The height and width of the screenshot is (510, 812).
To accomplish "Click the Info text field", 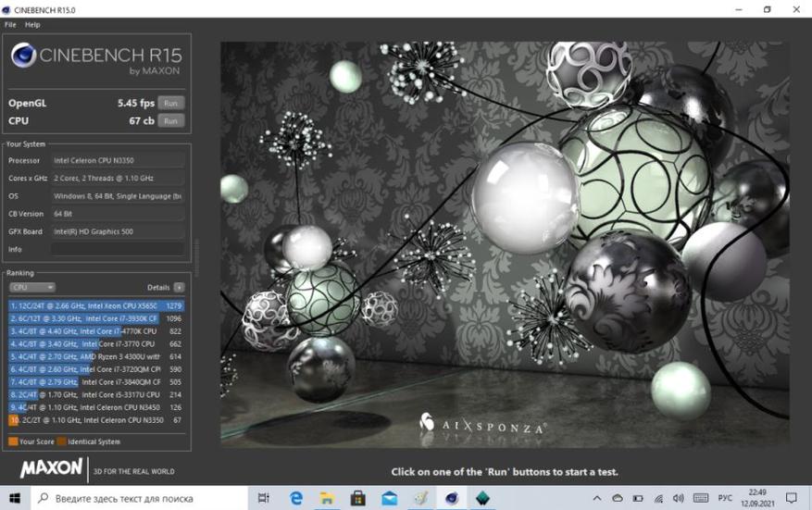I will [117, 249].
